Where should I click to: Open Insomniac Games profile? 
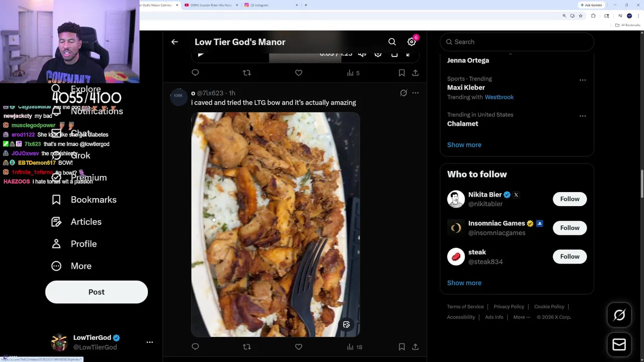point(497,223)
